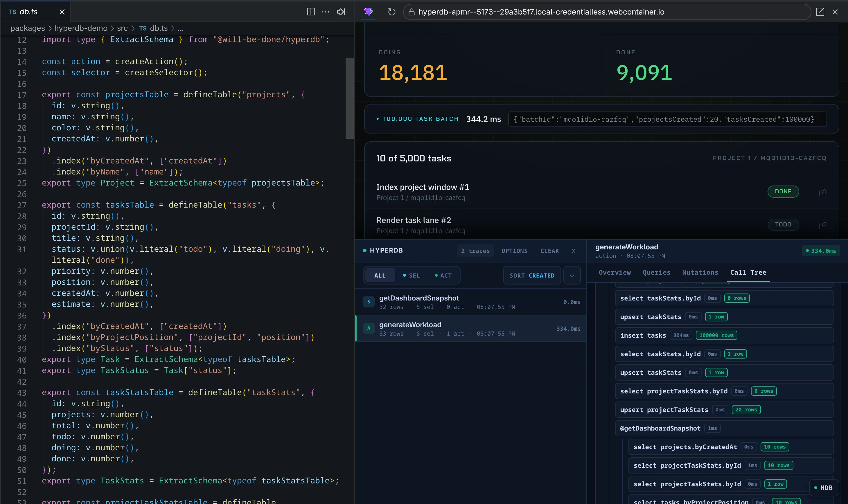Click the TODO status badge on Render task lane

(783, 224)
